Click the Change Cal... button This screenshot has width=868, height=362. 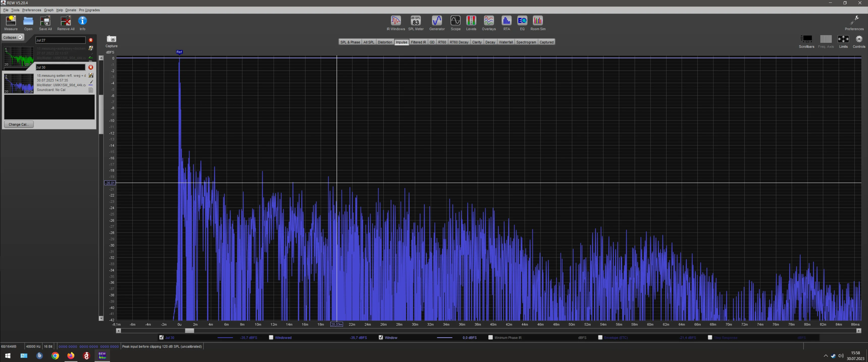click(19, 124)
